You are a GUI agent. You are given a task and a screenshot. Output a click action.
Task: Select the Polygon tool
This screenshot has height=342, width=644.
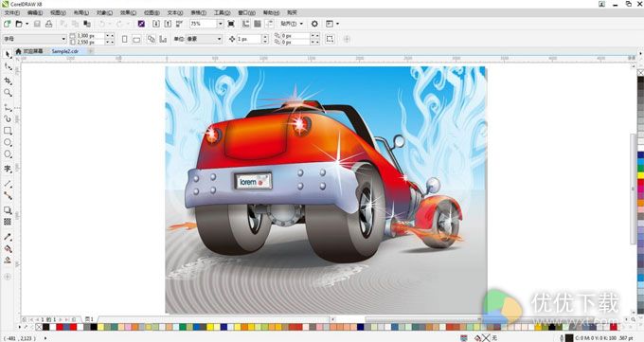[x=8, y=154]
